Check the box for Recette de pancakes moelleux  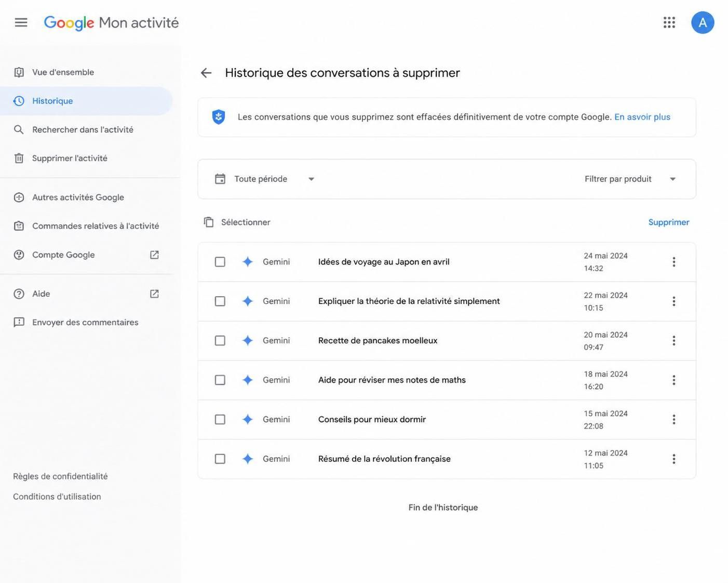[x=220, y=341]
